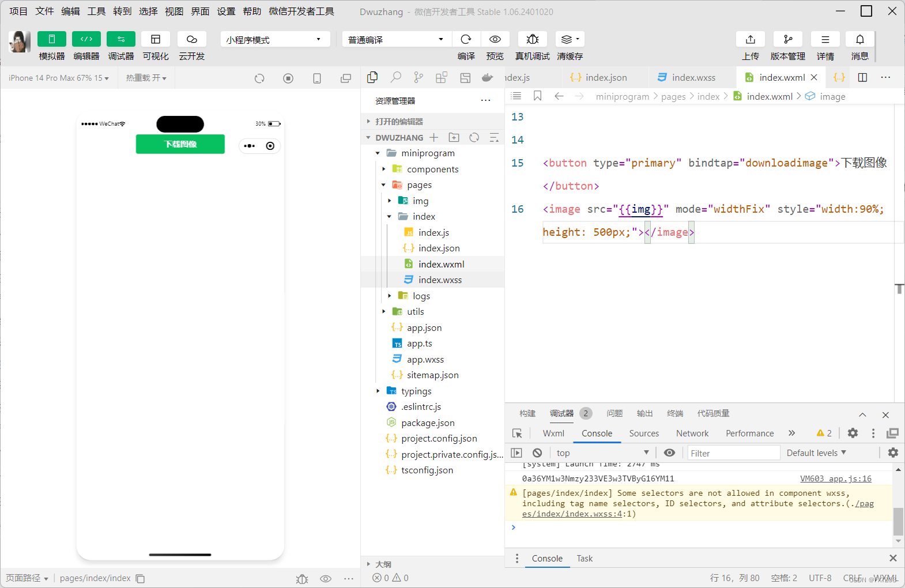Screen dimensions: 905x588
Task: Open the 项目 menu
Action: coord(18,12)
